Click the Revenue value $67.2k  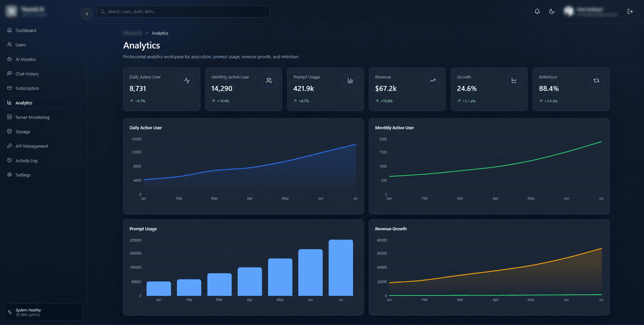(386, 89)
